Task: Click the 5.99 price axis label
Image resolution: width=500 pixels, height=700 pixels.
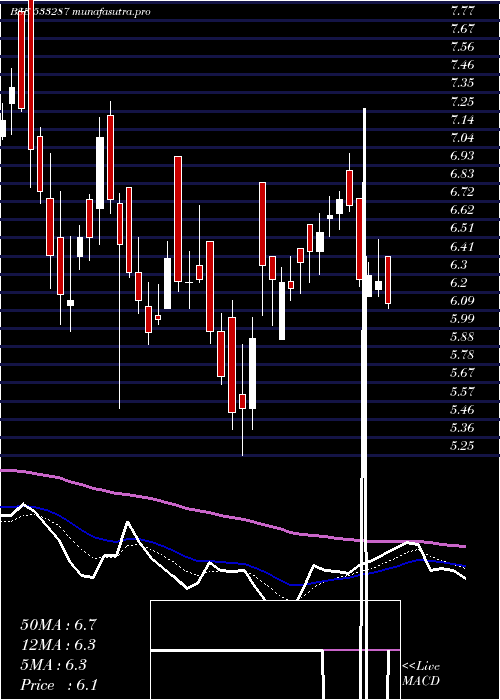Action: pos(462,319)
